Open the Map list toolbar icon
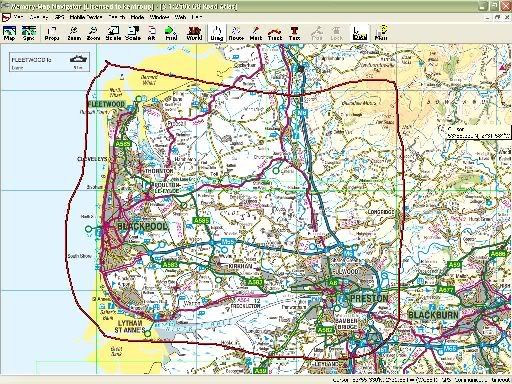 point(9,33)
